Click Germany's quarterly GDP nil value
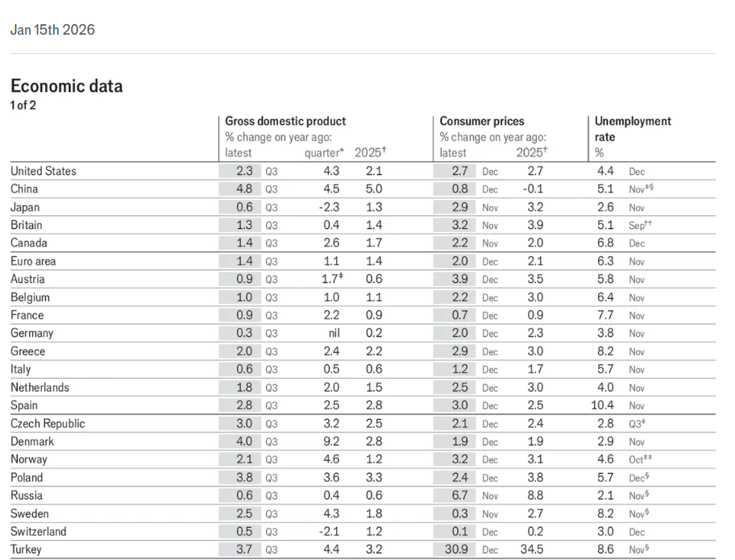The width and height of the screenshot is (735, 560). [x=334, y=334]
